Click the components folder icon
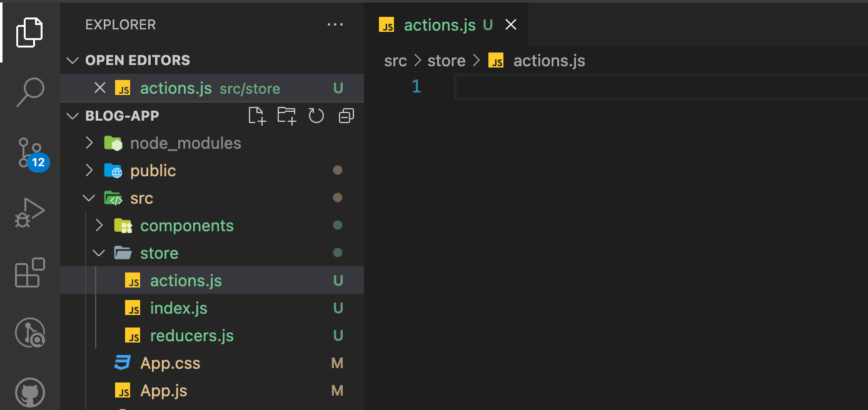This screenshot has height=410, width=868. (x=123, y=226)
